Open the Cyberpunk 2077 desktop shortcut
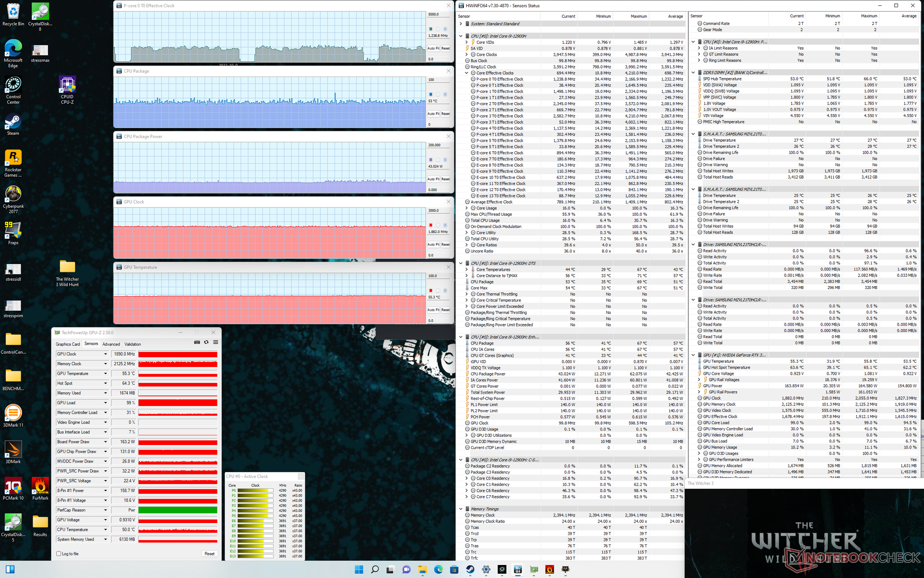 pyautogui.click(x=13, y=199)
